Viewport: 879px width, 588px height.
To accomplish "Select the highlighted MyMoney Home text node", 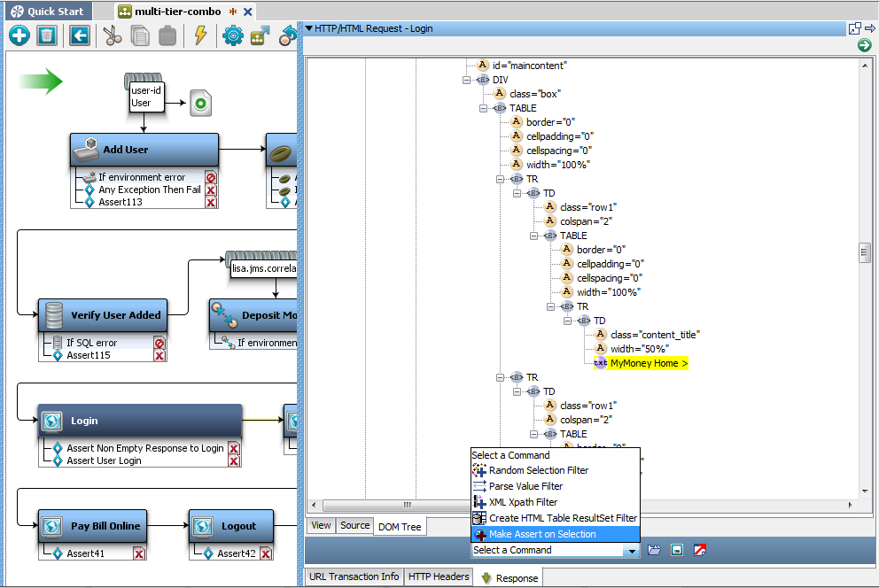I will 649,363.
